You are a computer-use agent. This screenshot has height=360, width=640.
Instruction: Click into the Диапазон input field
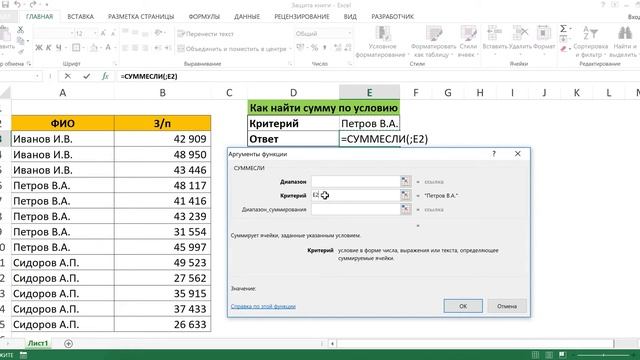tap(356, 181)
